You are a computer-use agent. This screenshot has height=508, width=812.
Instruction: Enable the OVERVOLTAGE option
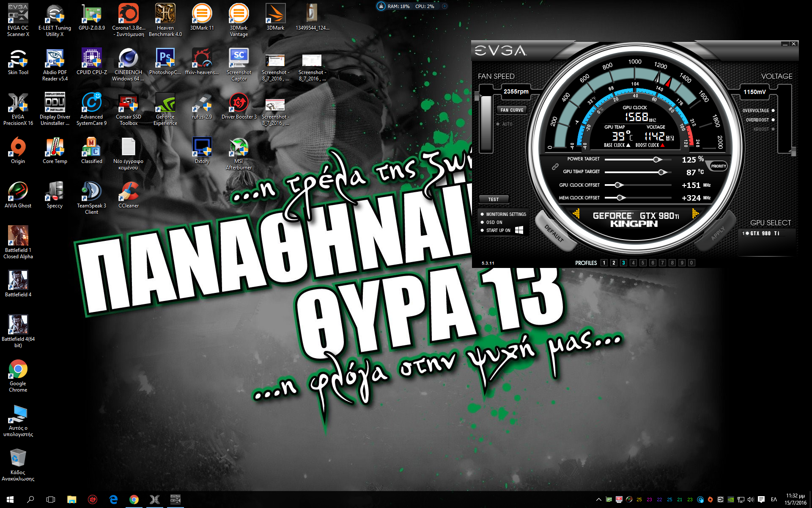click(x=773, y=110)
